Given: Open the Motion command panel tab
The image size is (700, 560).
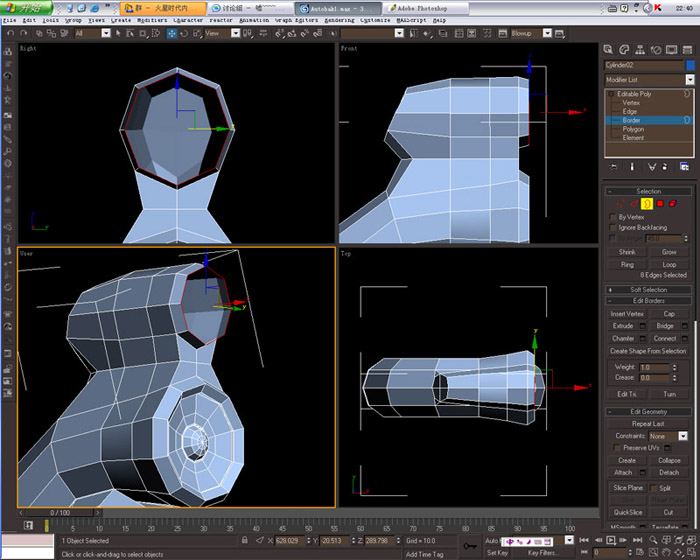Looking at the screenshot, I should [656, 50].
